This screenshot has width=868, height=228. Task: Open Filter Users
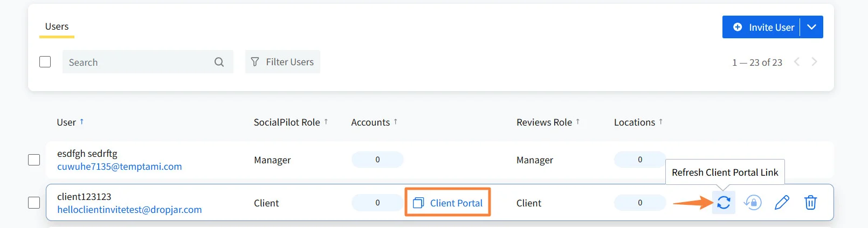(283, 62)
